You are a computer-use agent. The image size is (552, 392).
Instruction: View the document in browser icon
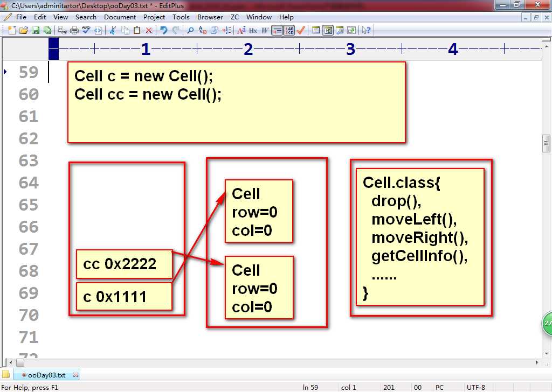(98, 31)
